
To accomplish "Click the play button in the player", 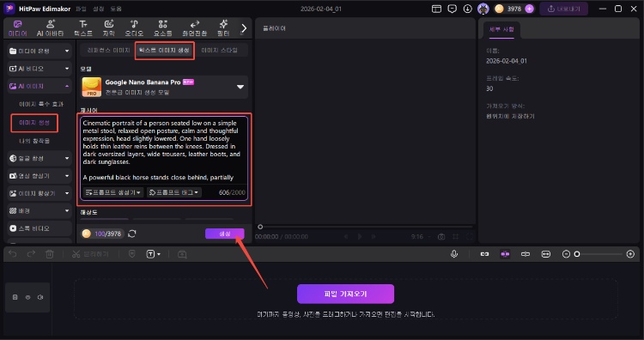I will [x=360, y=236].
